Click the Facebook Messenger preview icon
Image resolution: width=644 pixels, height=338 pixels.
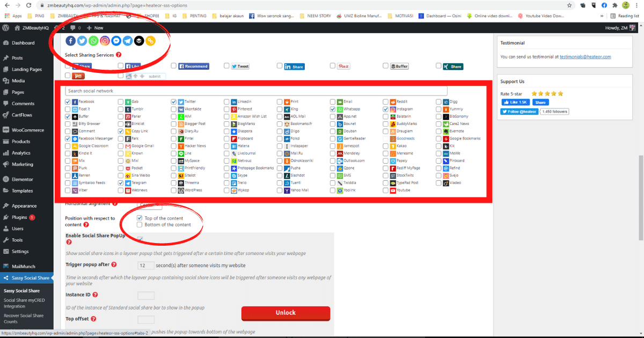point(116,40)
